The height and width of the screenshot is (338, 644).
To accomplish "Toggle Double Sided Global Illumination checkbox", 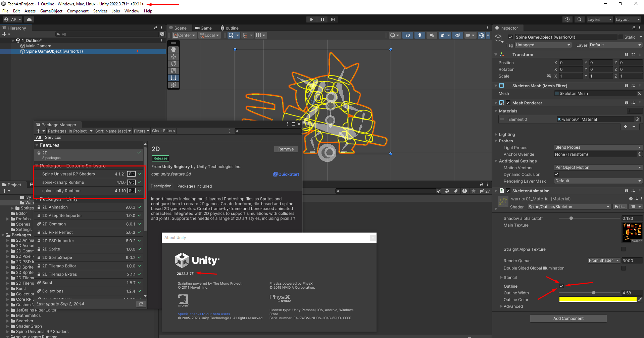I will (x=624, y=268).
